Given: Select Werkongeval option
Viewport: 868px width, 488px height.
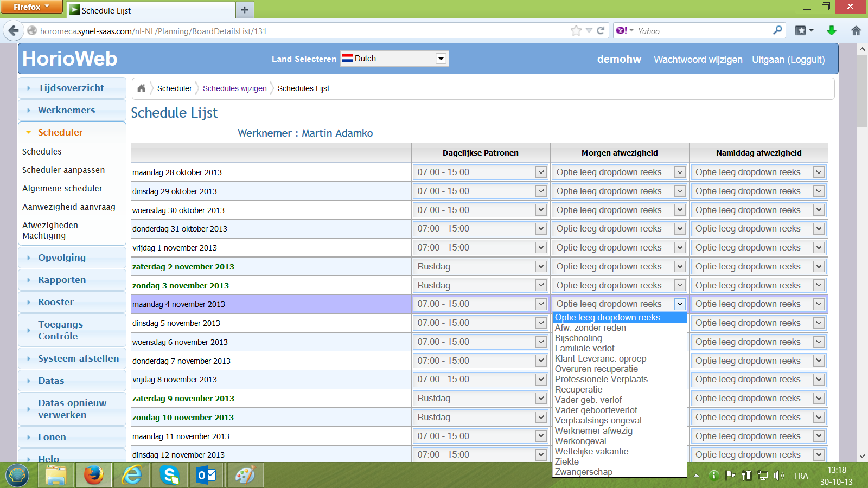Looking at the screenshot, I should pyautogui.click(x=620, y=441).
